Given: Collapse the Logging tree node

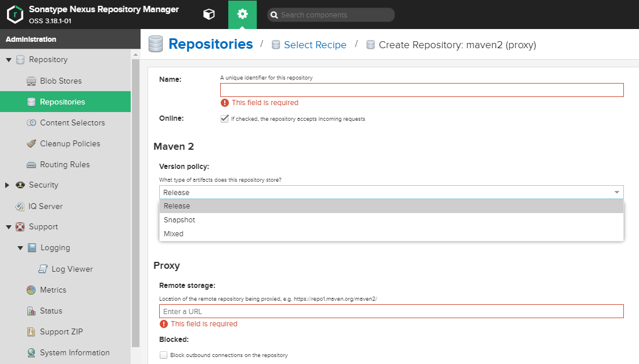Looking at the screenshot, I should point(20,248).
